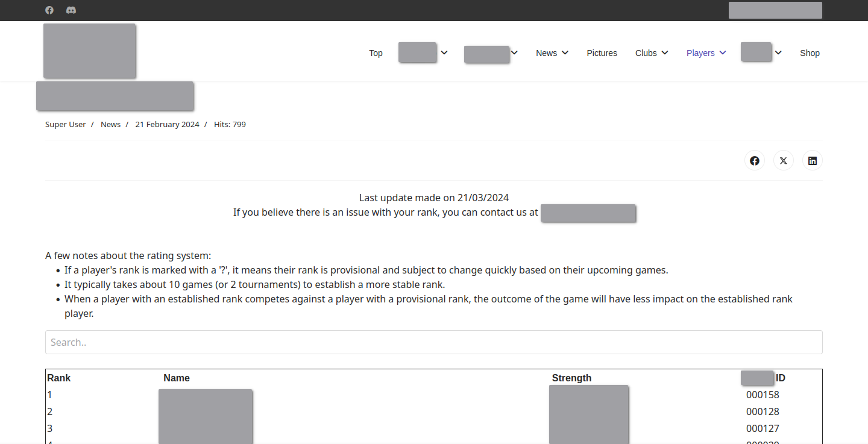Click the Name column header
This screenshot has width=868, height=444.
pos(177,378)
